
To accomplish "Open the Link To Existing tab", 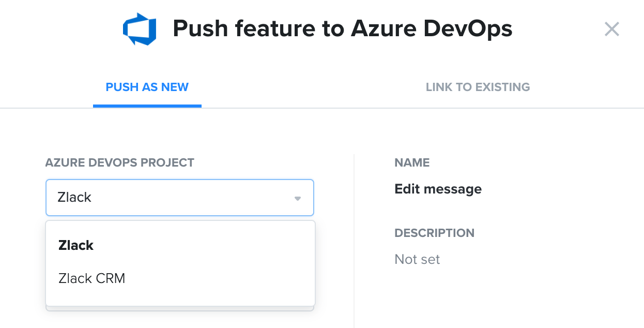I will click(478, 87).
